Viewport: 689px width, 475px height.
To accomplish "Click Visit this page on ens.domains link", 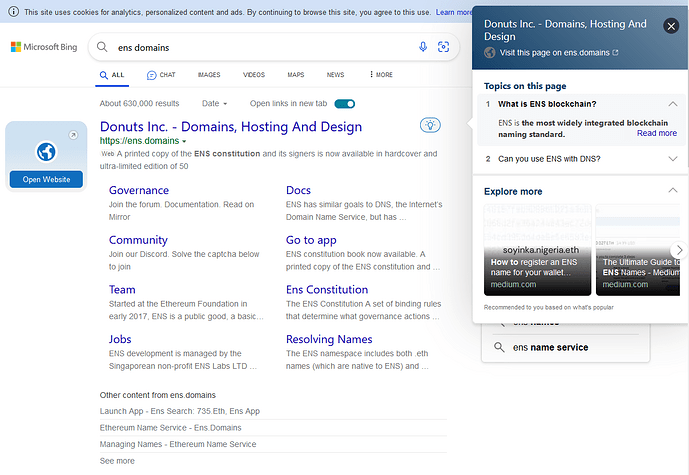I will (558, 53).
